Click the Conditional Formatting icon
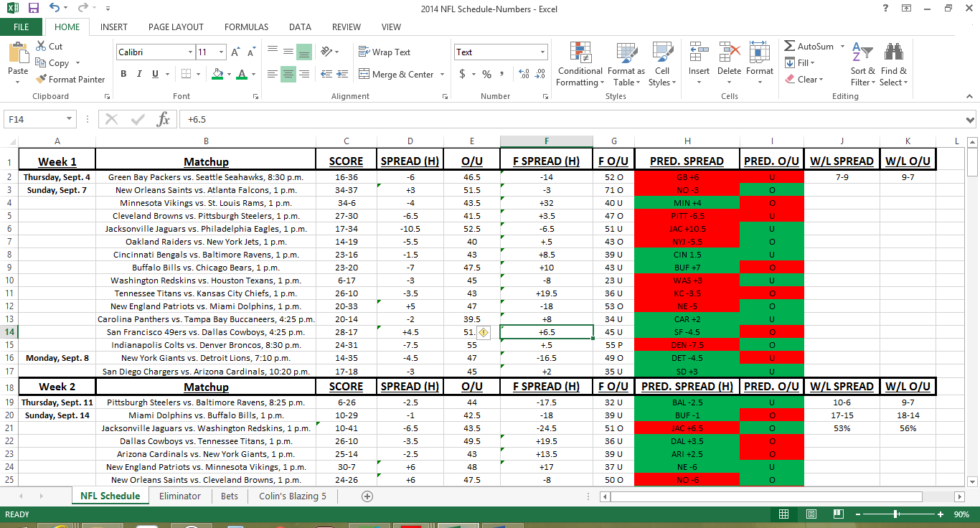This screenshot has height=528, width=980. (x=580, y=53)
